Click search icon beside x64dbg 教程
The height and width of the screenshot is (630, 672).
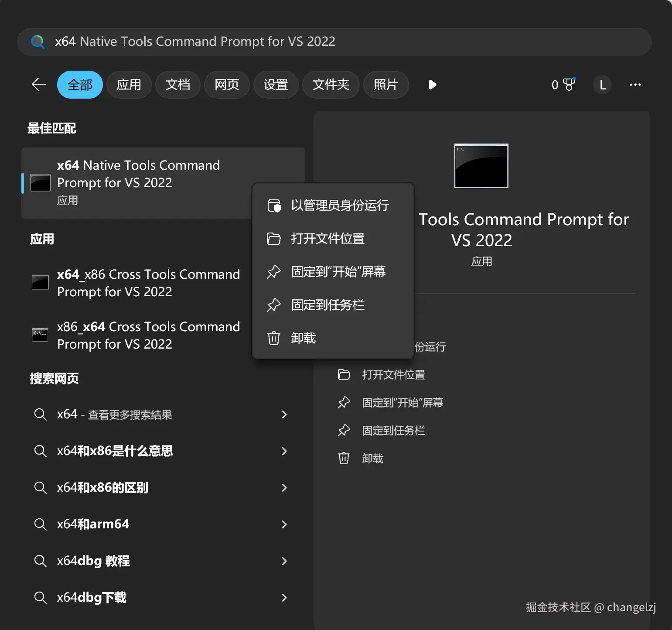coord(40,561)
